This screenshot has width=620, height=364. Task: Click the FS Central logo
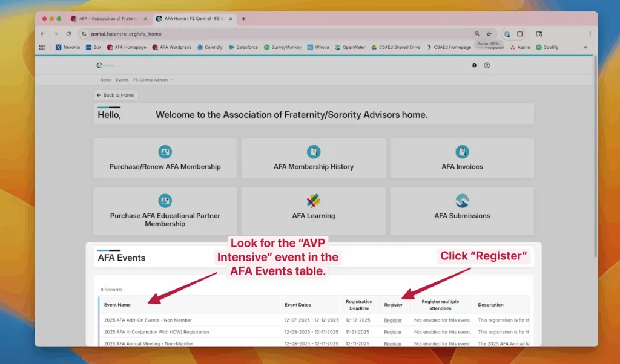tap(105, 65)
